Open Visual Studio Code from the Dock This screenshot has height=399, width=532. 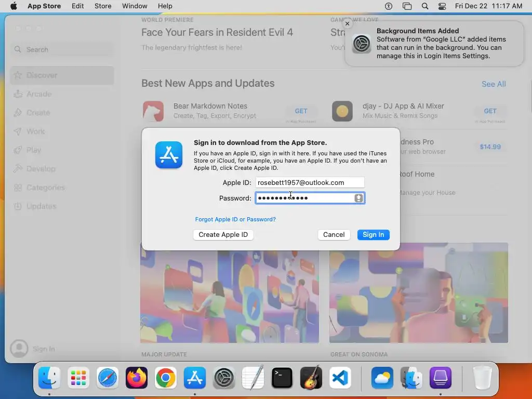tap(340, 378)
